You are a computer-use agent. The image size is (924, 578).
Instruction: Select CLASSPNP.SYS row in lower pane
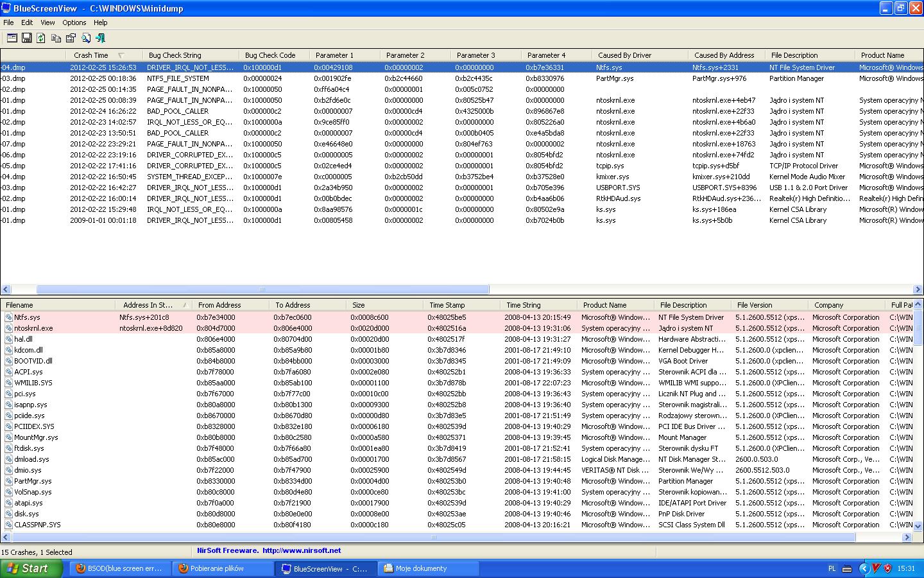[456, 525]
